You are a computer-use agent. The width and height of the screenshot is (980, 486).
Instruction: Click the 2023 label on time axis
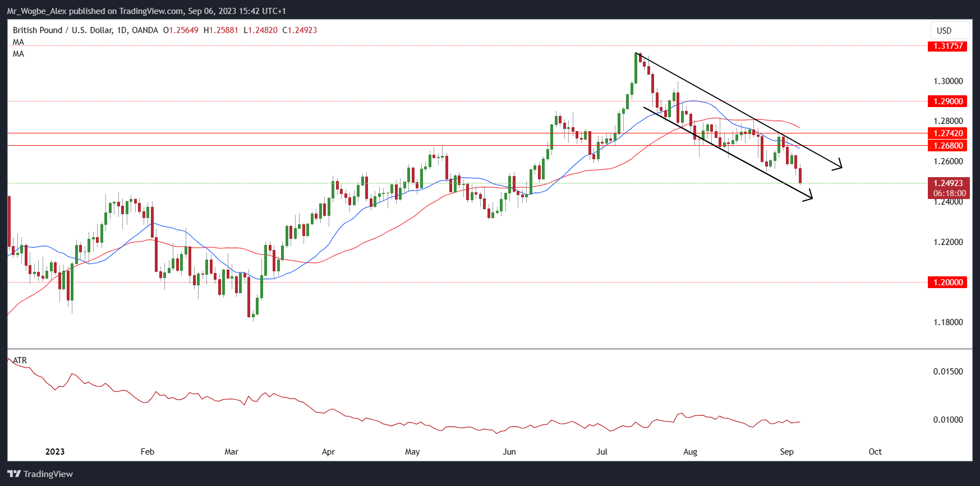pos(55,452)
